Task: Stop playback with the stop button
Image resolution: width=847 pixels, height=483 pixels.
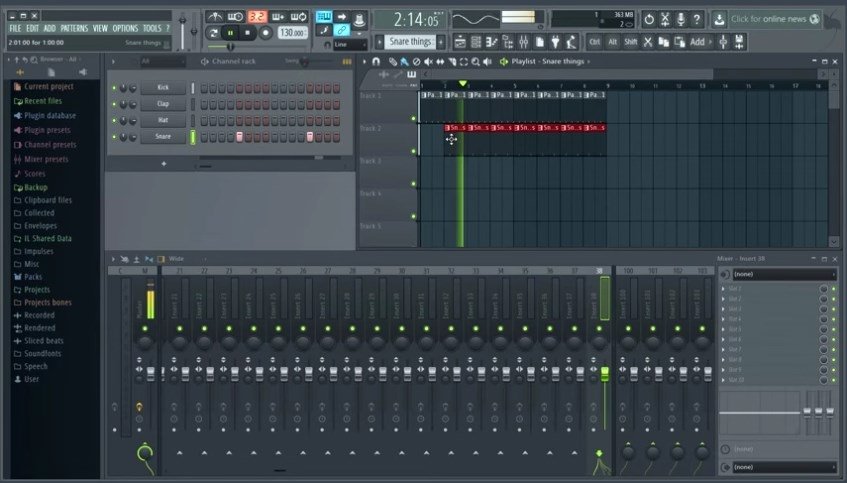Action: click(247, 33)
